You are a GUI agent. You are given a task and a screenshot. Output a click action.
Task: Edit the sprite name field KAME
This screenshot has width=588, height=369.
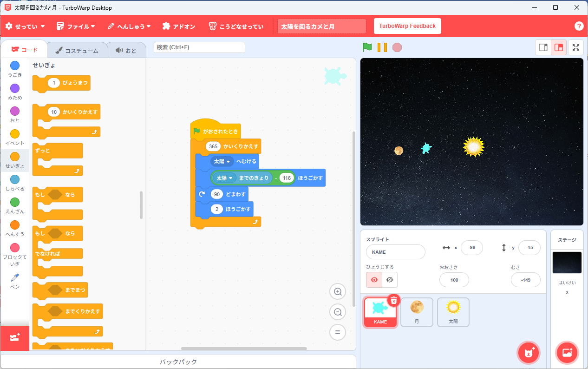[x=395, y=252]
